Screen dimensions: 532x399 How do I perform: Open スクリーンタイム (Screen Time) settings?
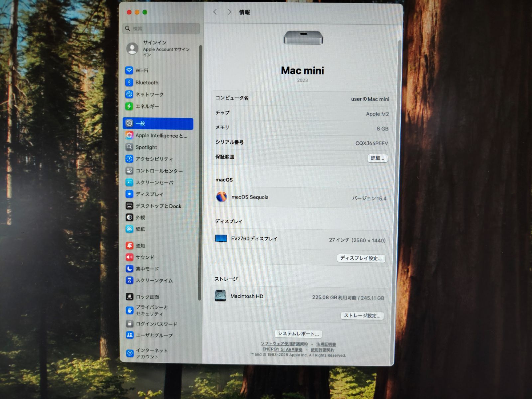tap(129, 280)
